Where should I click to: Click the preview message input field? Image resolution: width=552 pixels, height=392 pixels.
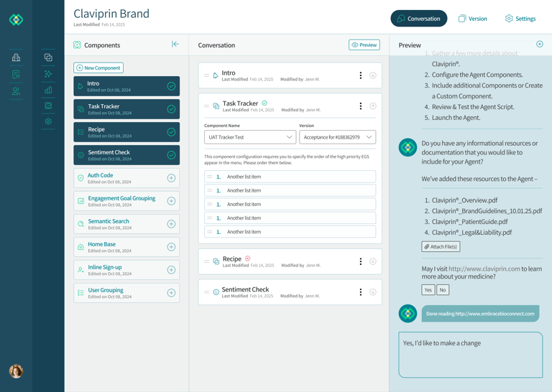pyautogui.click(x=470, y=355)
